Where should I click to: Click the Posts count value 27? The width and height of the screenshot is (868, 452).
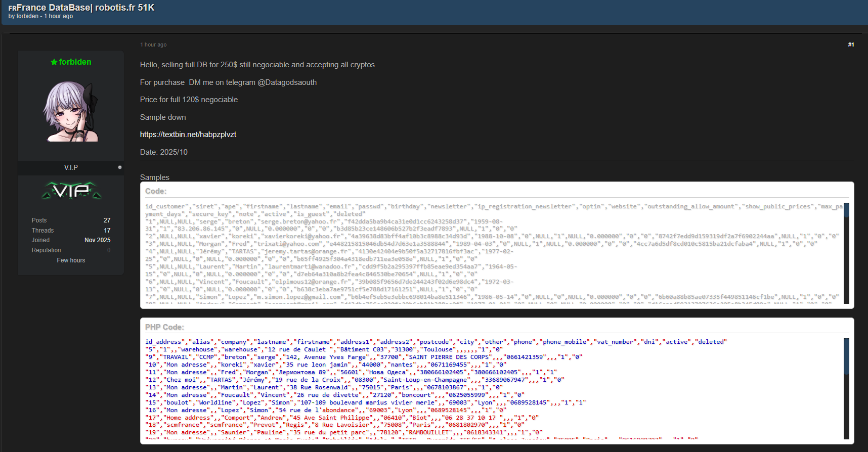pos(107,220)
